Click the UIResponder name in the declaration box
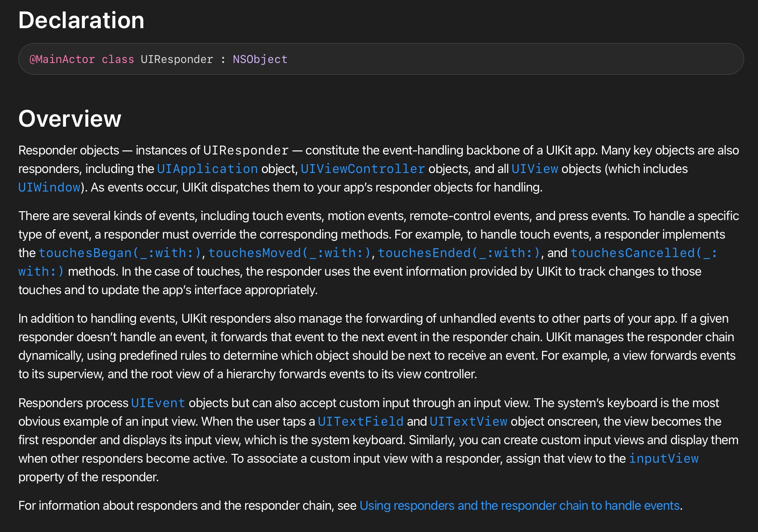This screenshot has width=758, height=532. click(177, 59)
